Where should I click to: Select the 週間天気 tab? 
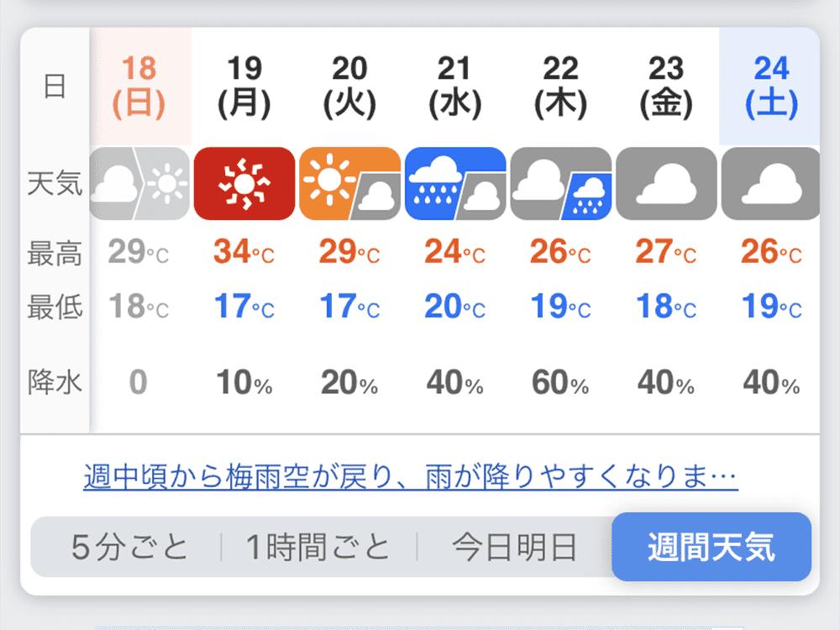[x=711, y=547]
